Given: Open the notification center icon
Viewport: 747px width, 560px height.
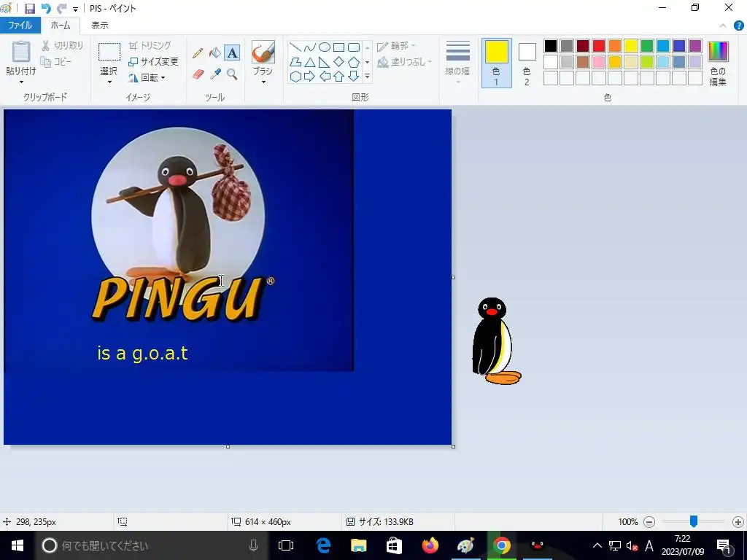Looking at the screenshot, I should (x=724, y=545).
